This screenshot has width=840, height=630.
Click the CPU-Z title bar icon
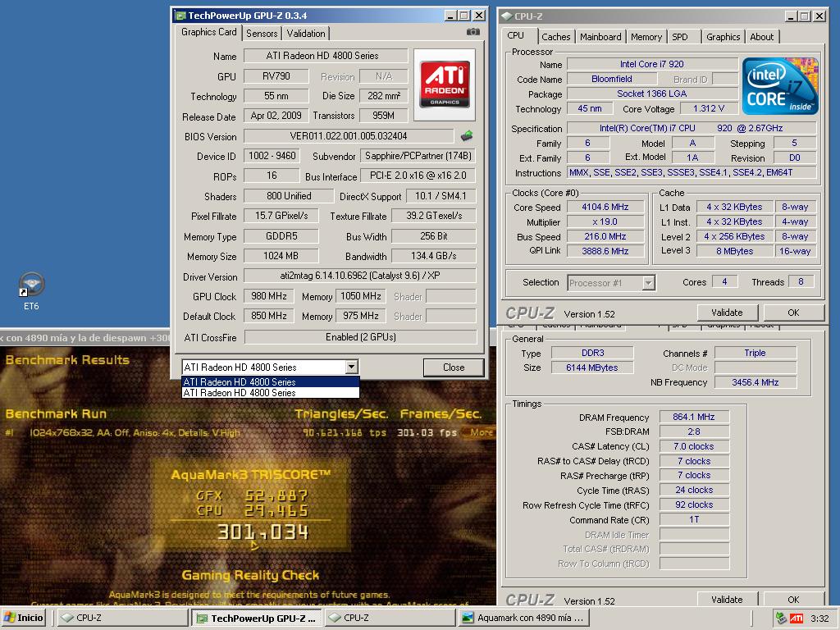point(507,16)
